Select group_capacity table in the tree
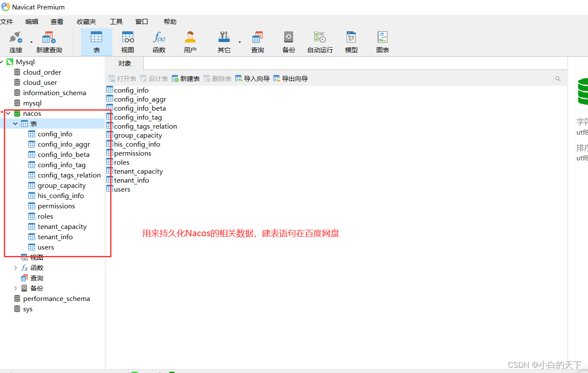 (x=62, y=186)
